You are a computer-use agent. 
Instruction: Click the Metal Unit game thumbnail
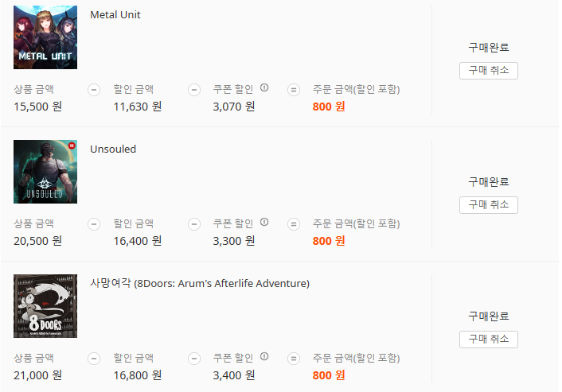45,37
